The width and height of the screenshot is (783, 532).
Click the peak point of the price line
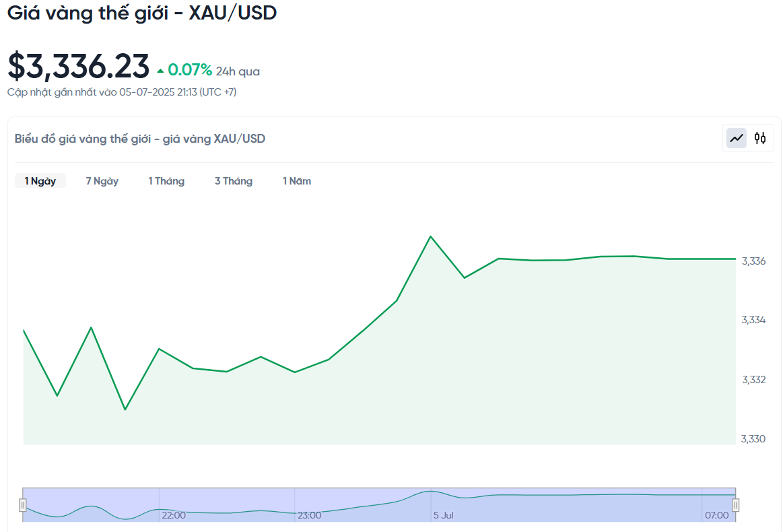(x=430, y=236)
